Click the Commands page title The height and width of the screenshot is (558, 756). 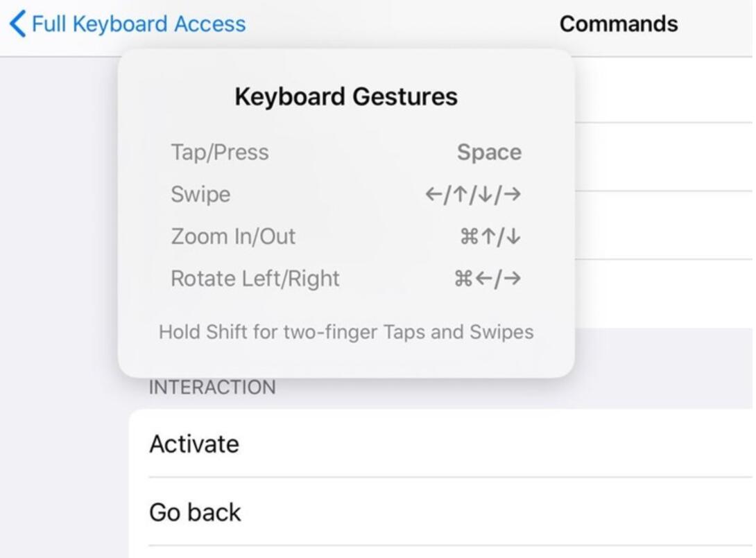click(x=618, y=23)
